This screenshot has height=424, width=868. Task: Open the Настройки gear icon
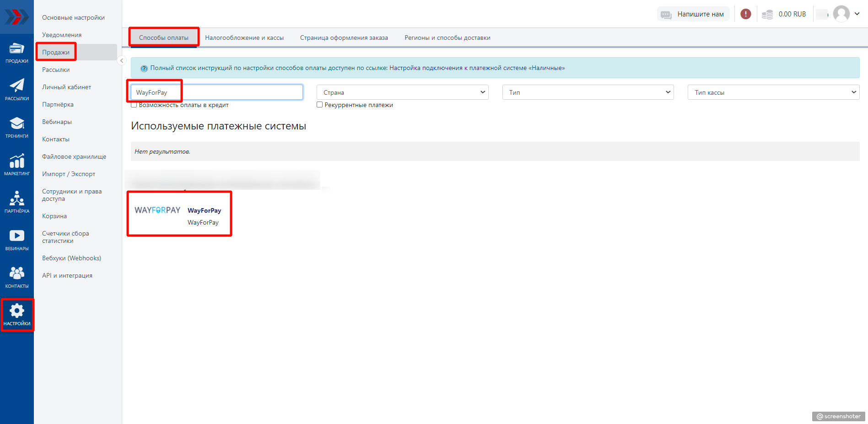coord(17,315)
